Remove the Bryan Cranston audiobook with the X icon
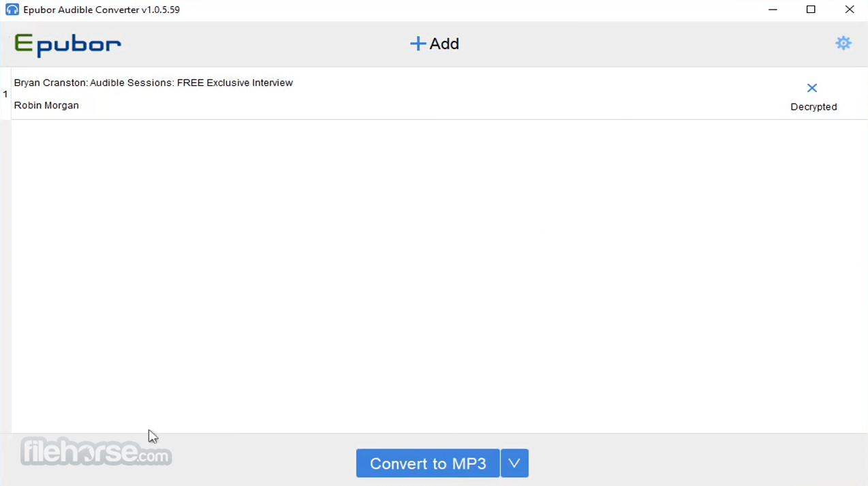868x486 pixels. [812, 88]
